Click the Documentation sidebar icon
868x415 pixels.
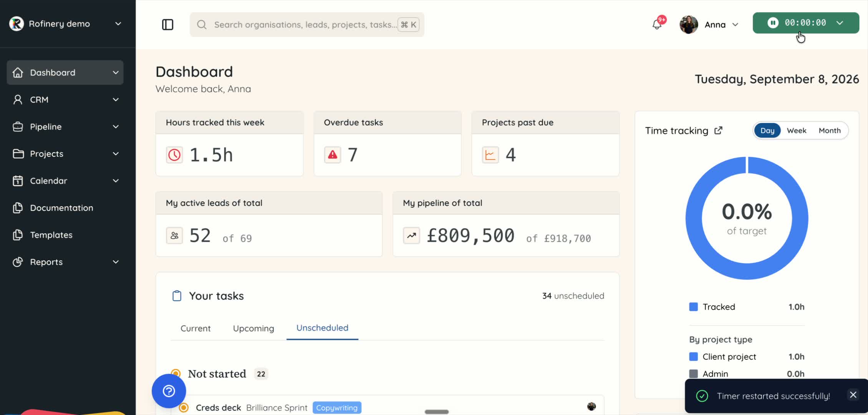18,208
